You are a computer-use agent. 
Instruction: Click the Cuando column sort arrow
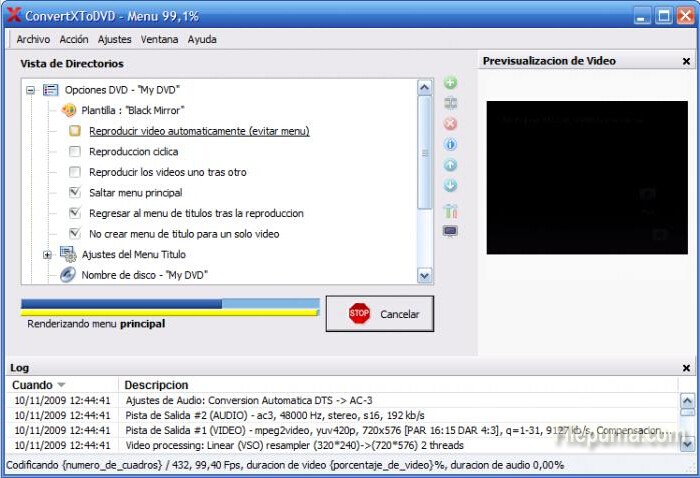pyautogui.click(x=61, y=385)
